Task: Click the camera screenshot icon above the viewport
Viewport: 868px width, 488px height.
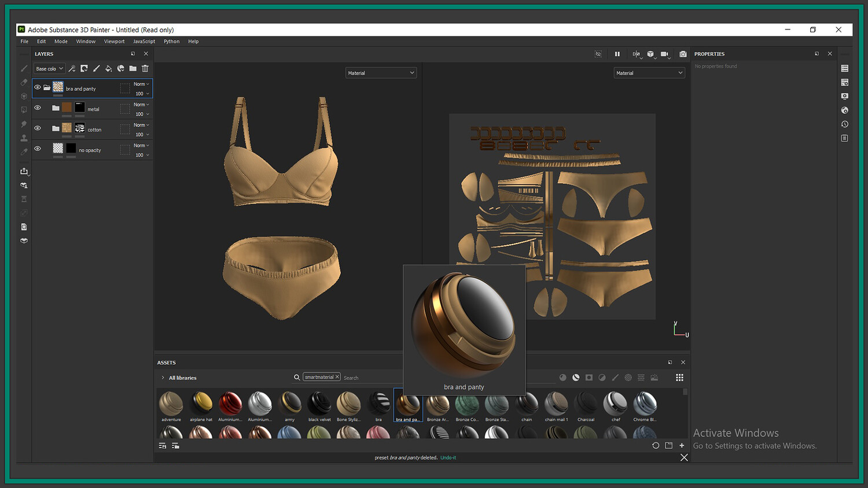Action: point(683,54)
